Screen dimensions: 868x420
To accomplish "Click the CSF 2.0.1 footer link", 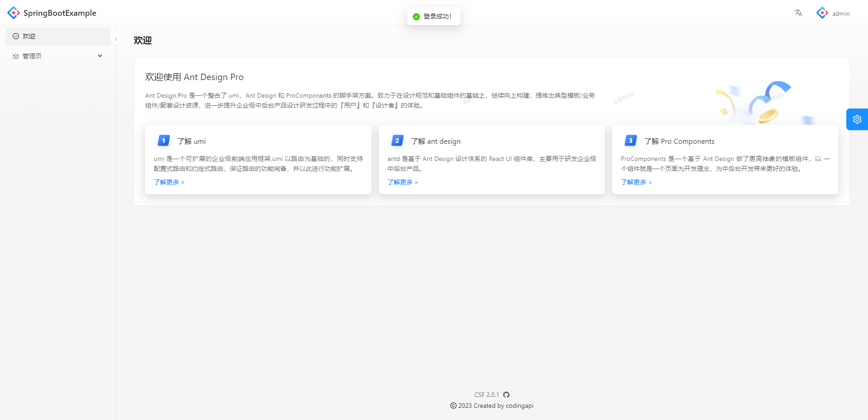I will point(486,395).
